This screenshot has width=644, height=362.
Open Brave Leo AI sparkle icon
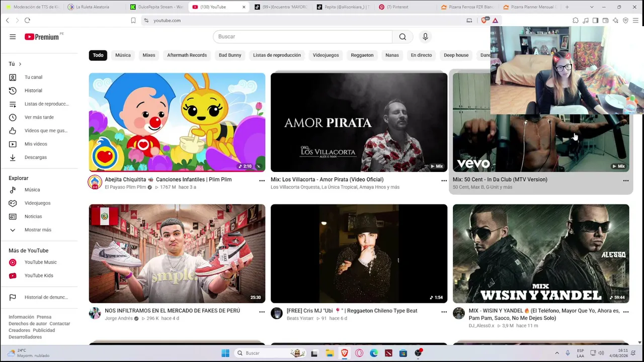(x=615, y=21)
